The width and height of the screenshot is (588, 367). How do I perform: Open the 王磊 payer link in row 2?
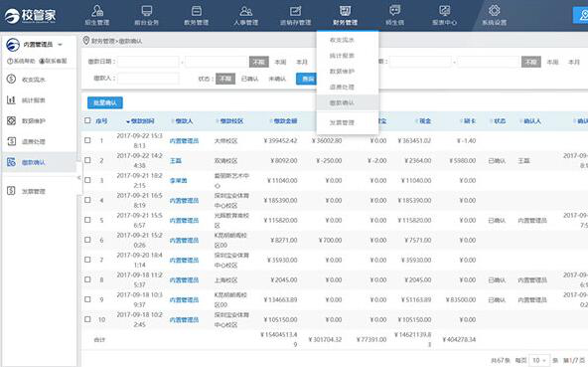[176, 161]
